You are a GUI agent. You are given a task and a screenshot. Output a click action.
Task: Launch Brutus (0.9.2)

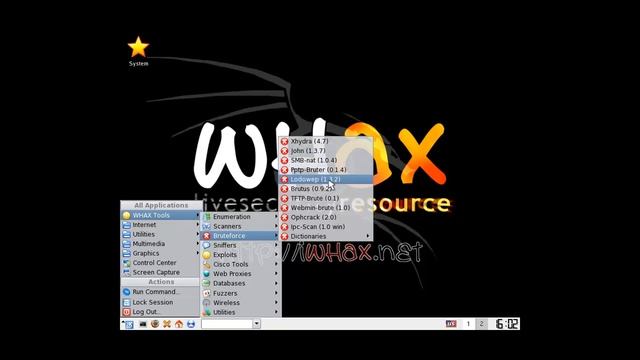point(326,189)
